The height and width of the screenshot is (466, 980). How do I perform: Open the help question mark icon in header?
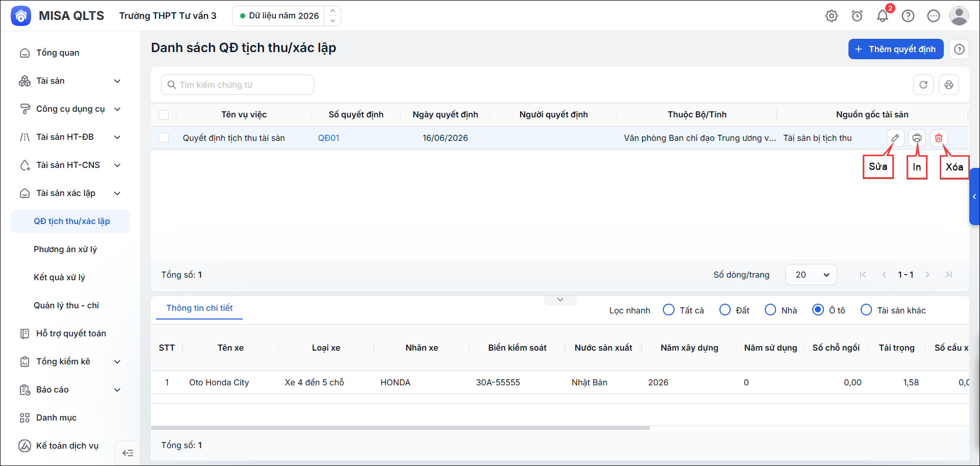point(908,16)
